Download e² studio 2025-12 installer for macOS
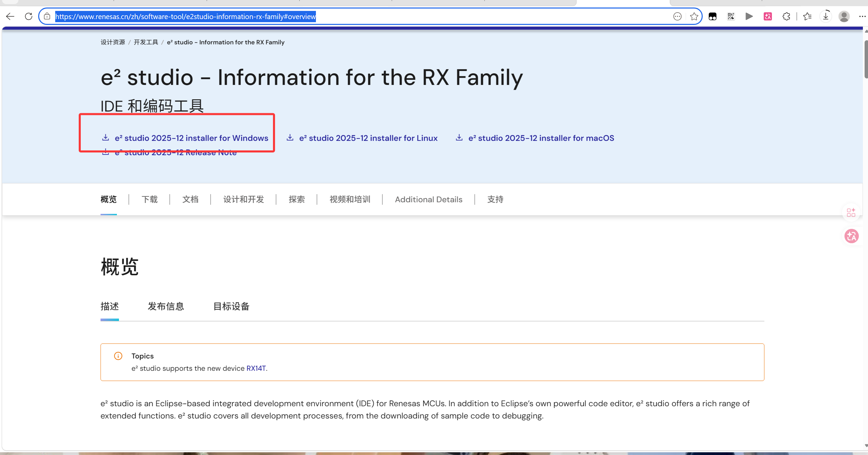 pos(541,138)
